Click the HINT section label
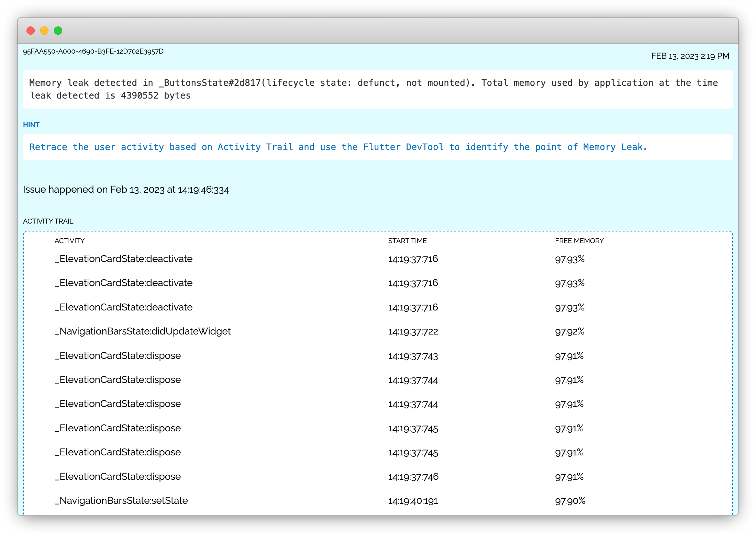Screen dimensions: 756x533 [x=31, y=125]
